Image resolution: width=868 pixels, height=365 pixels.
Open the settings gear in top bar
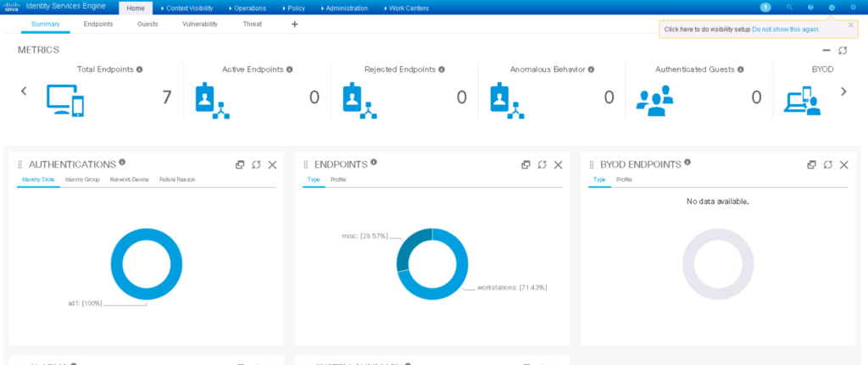click(x=853, y=8)
